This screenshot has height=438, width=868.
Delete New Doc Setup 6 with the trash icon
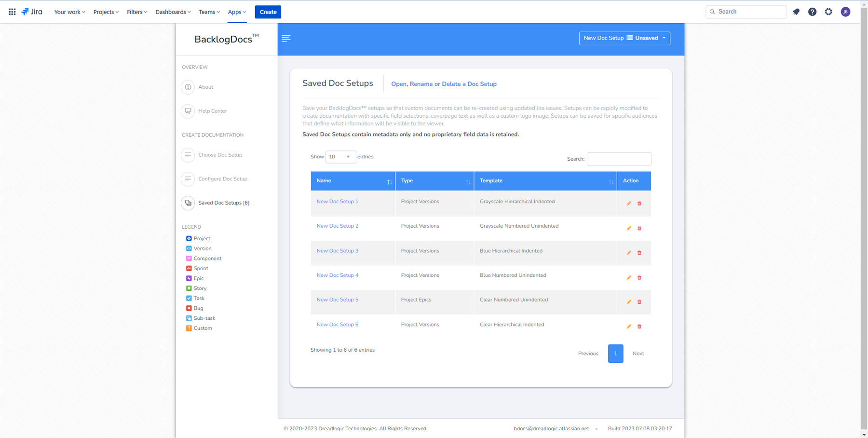pos(639,327)
